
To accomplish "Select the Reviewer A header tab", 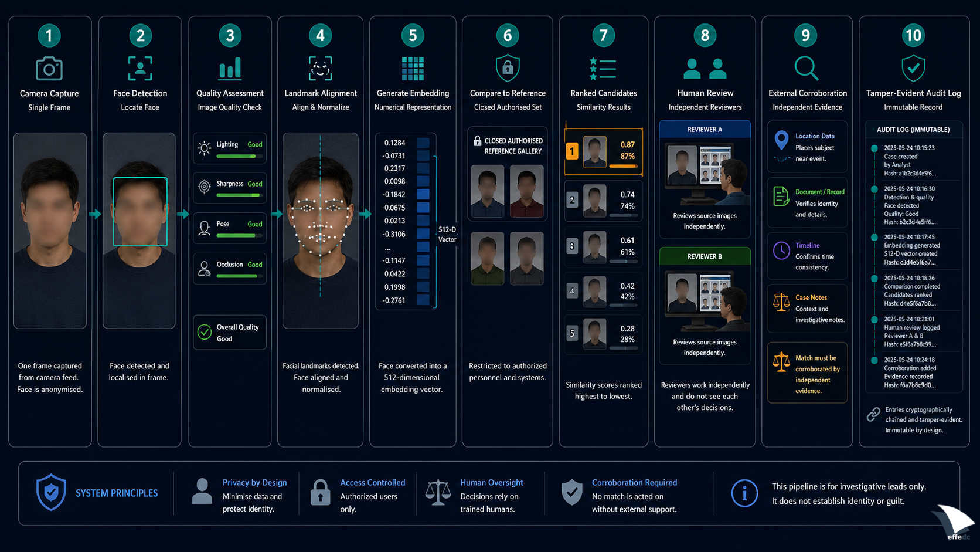I will pos(705,129).
